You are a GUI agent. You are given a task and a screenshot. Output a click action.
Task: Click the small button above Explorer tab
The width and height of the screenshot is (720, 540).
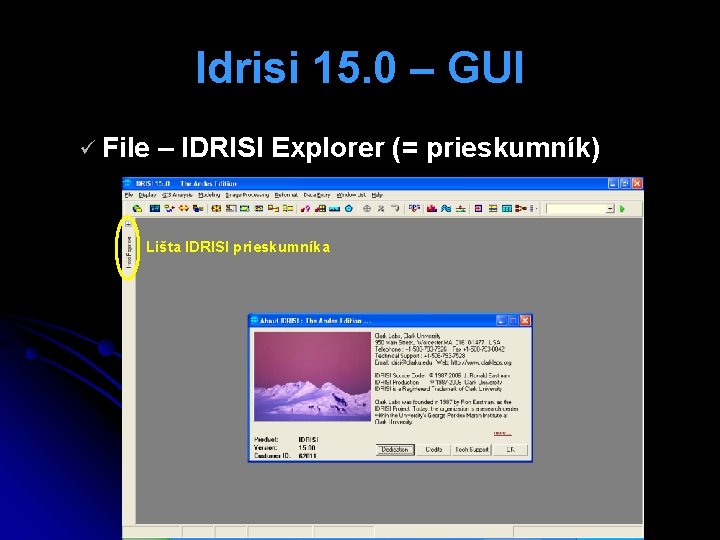pos(129,224)
